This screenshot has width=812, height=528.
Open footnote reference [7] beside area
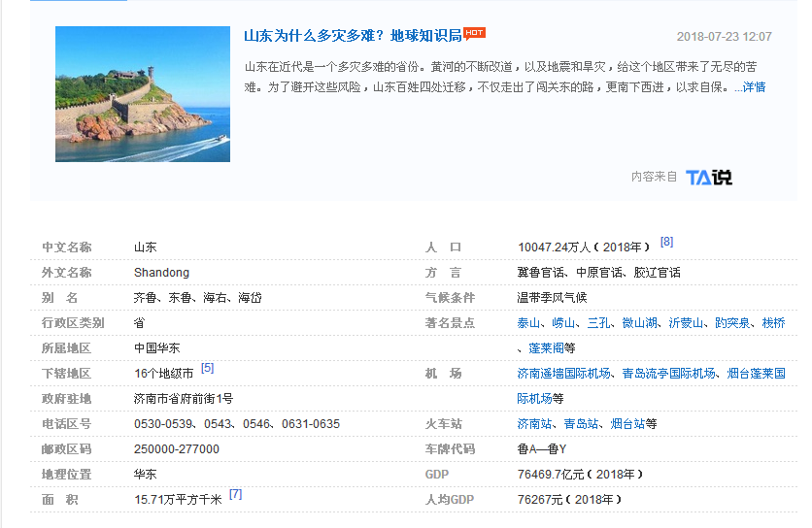[235, 494]
